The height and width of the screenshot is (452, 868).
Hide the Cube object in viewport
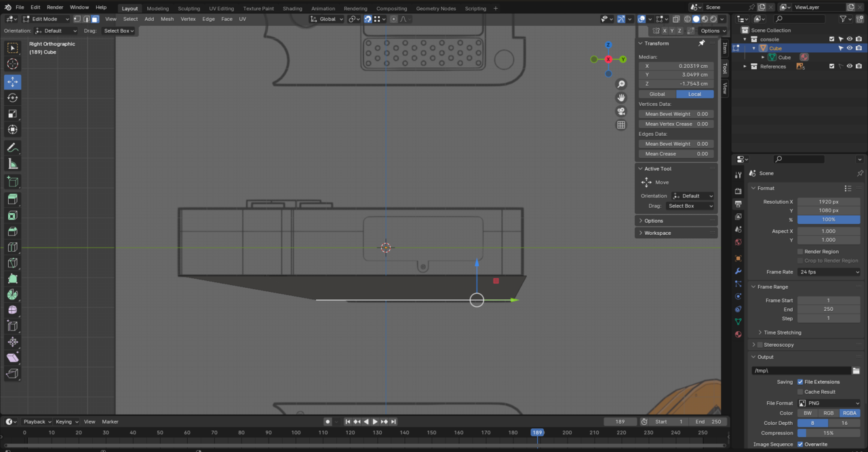pyautogui.click(x=850, y=48)
